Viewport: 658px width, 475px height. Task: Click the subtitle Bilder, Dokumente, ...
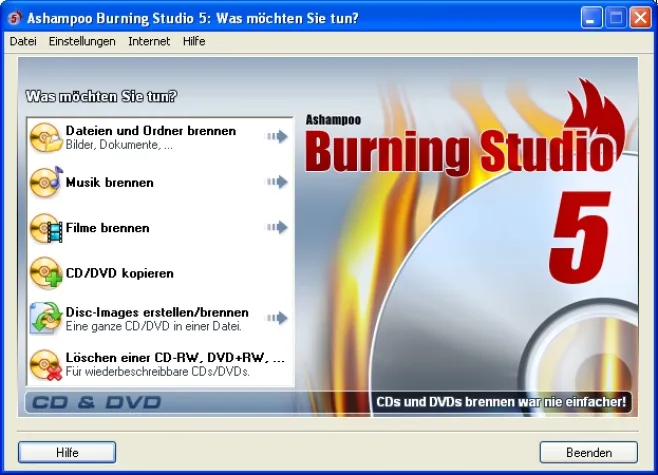119,145
